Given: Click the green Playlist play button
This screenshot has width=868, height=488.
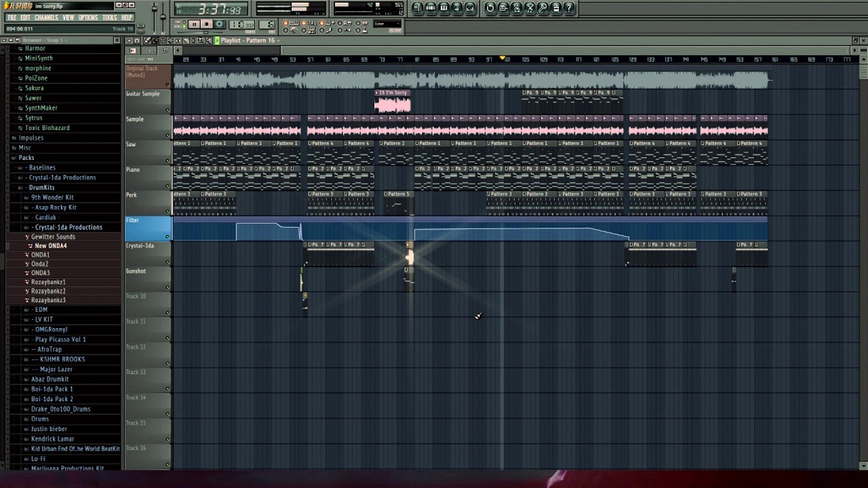Looking at the screenshot, I should pos(217,41).
